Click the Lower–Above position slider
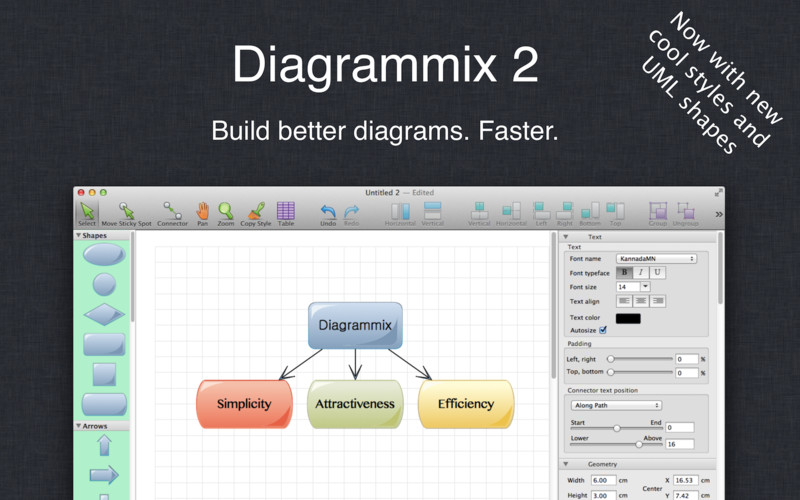Image resolution: width=800 pixels, height=500 pixels. (616, 444)
